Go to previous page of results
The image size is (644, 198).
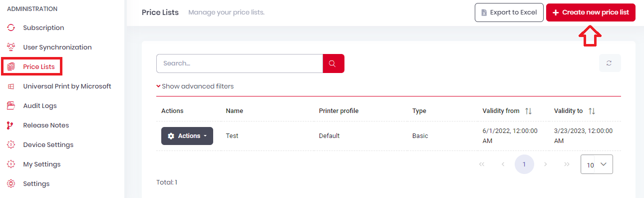pyautogui.click(x=503, y=164)
